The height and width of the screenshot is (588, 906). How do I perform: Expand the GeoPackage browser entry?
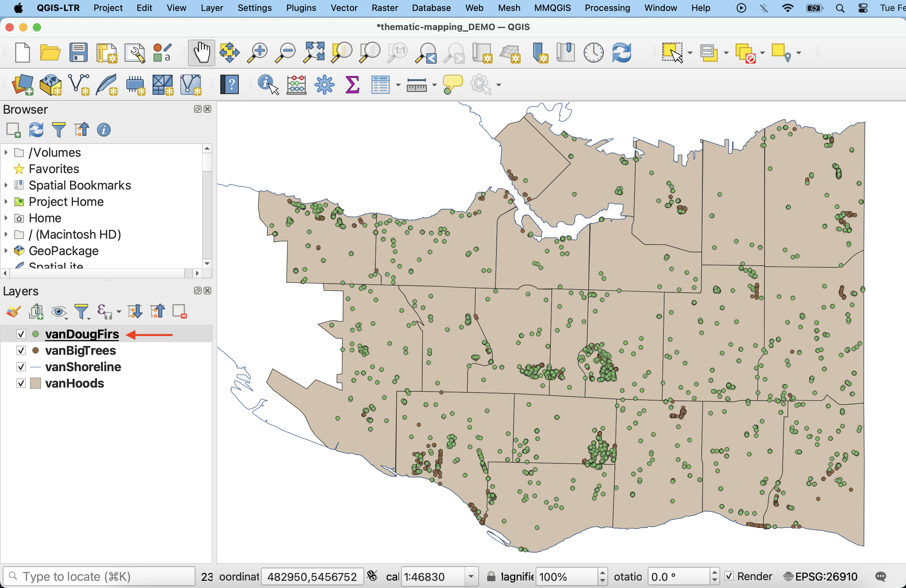pyautogui.click(x=6, y=251)
